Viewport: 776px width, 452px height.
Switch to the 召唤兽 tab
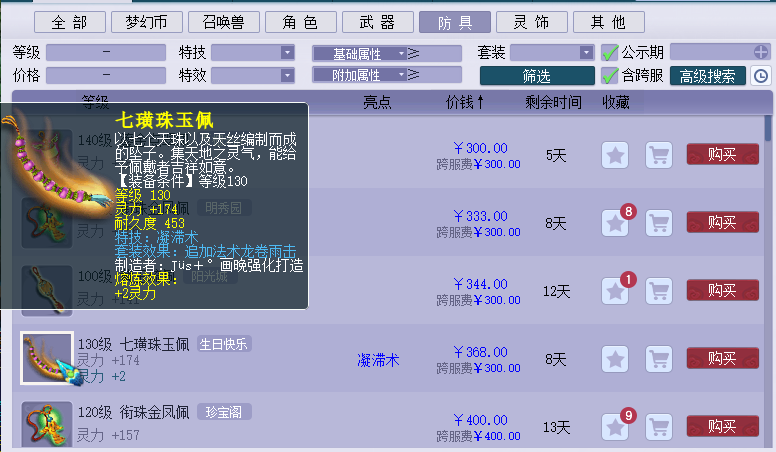click(224, 22)
